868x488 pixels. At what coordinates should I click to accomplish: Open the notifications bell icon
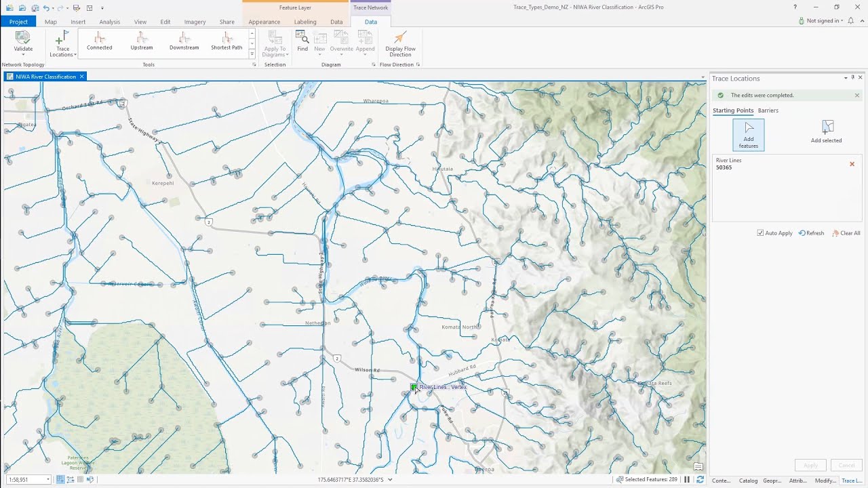[851, 21]
